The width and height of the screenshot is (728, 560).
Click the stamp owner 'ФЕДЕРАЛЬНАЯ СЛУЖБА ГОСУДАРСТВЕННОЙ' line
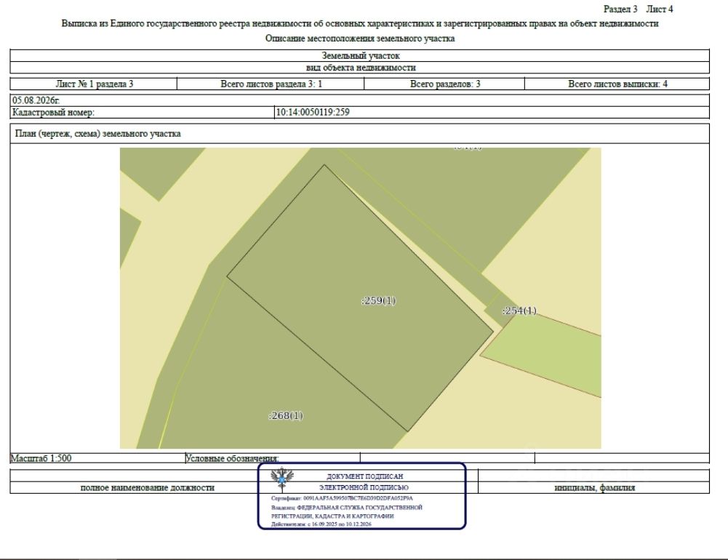coord(347,508)
